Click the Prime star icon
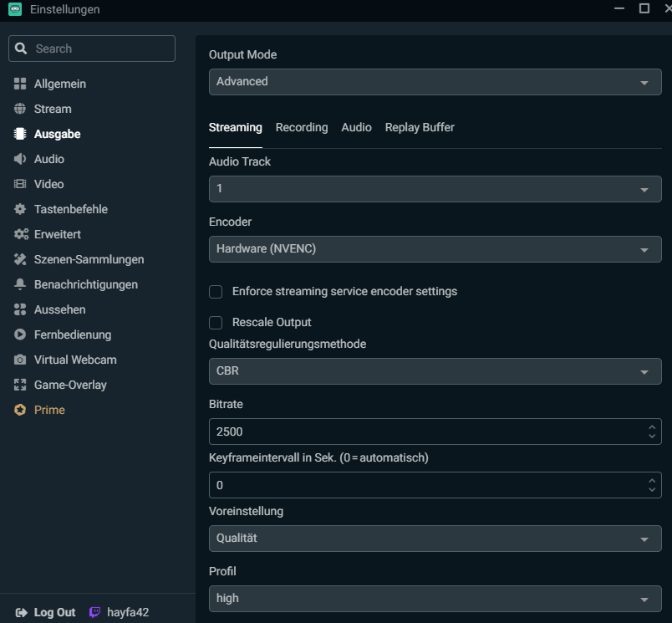This screenshot has width=672, height=623. [20, 410]
